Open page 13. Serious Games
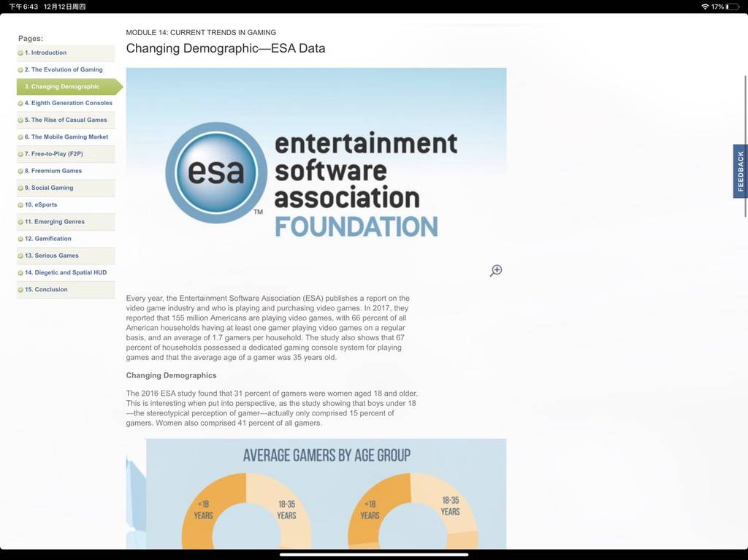Screen dimensions: 748x560 66,256
